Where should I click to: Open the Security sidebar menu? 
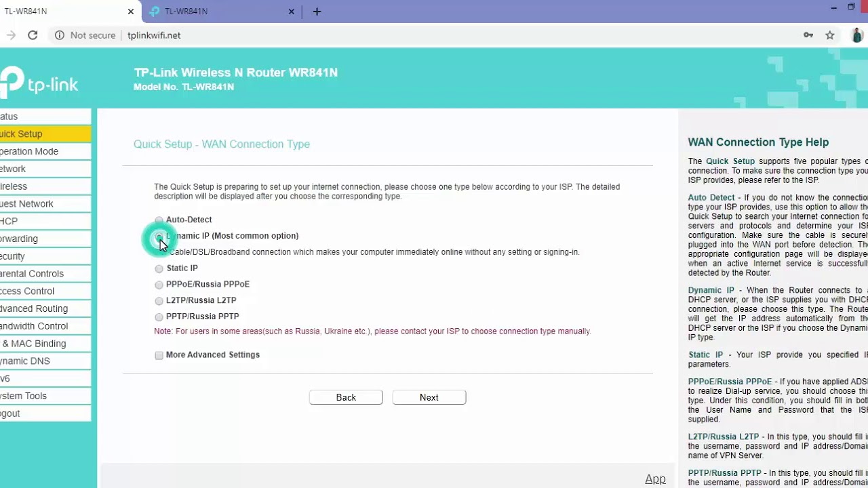[x=45, y=256]
